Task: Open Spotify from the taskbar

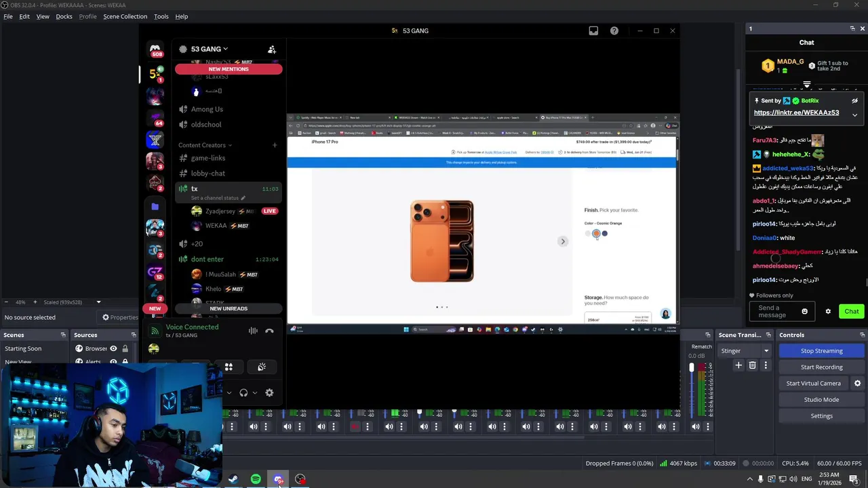Action: (256, 479)
